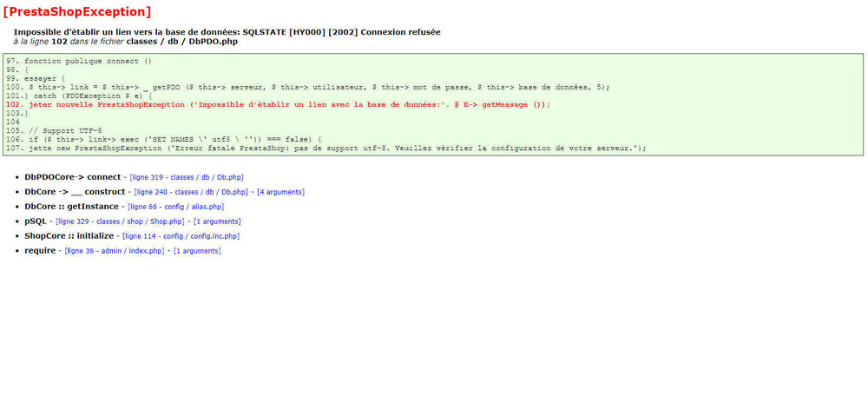868x403 pixels.
Task: Open link ligne 329 - classes / shop / Shop.php
Action: pos(120,221)
